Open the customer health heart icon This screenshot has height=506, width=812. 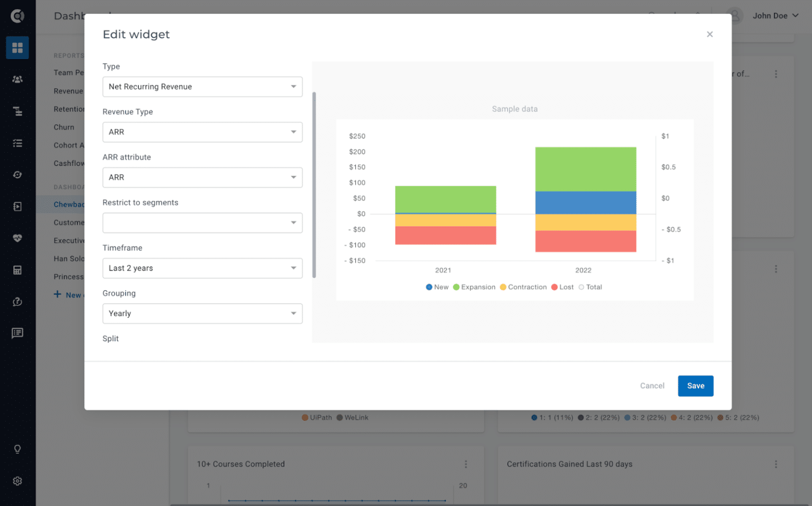tap(17, 238)
